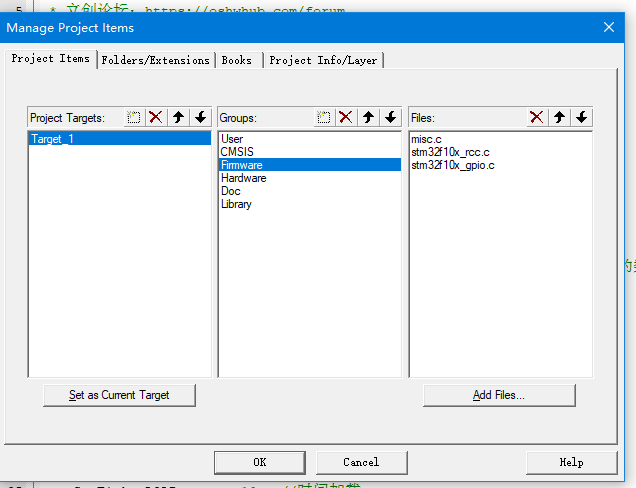This screenshot has width=636, height=488.
Task: Switch to the Project Items tab
Action: (51, 59)
